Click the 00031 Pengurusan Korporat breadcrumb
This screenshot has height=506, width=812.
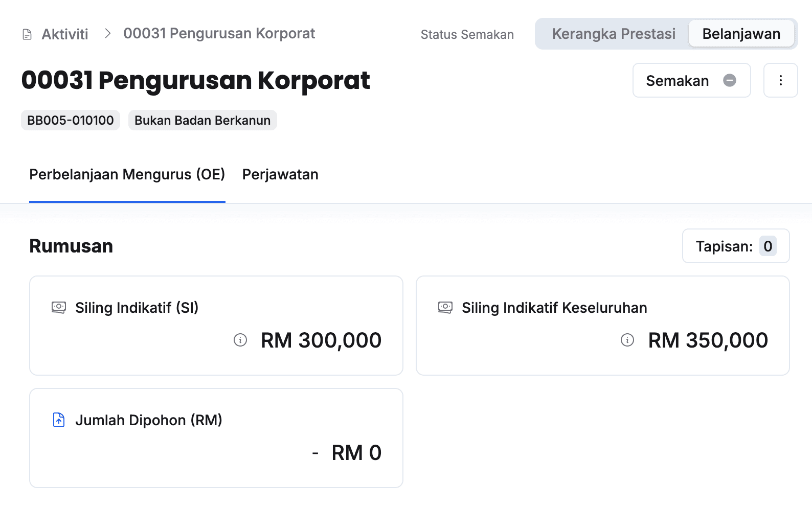[219, 33]
